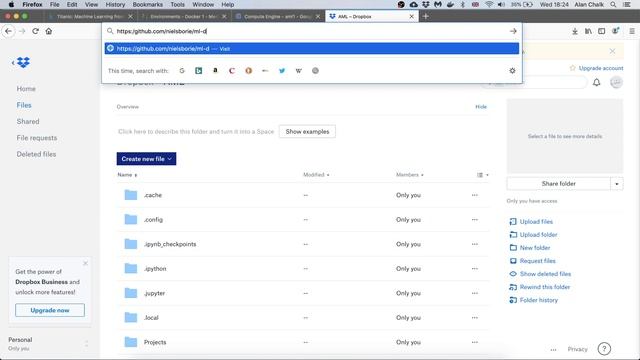Open the Share folder dropdown arrow

617,184
